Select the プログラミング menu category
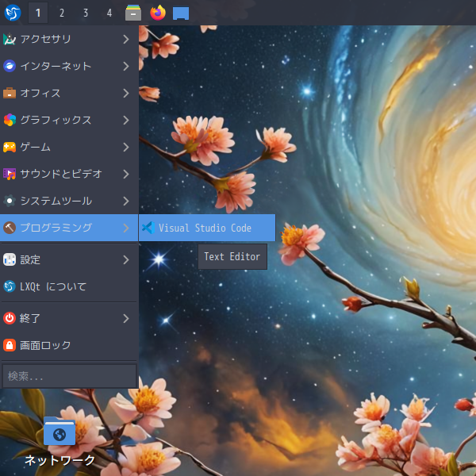 click(x=69, y=228)
